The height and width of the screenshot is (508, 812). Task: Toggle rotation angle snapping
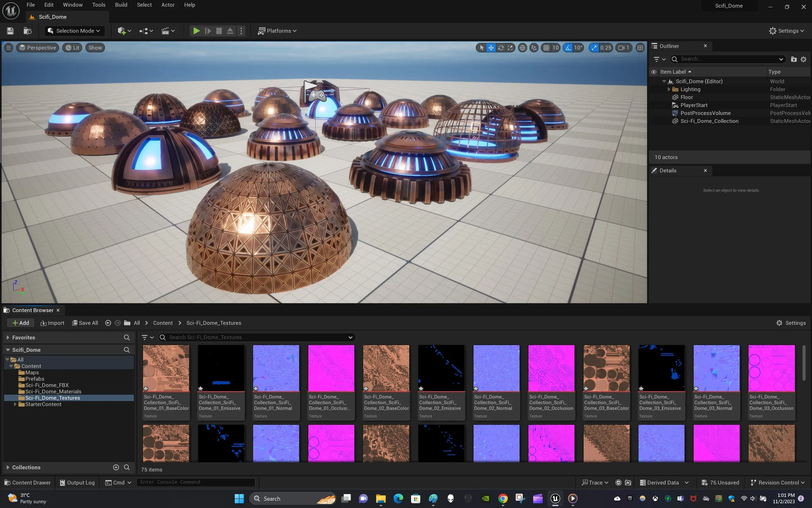pos(568,48)
